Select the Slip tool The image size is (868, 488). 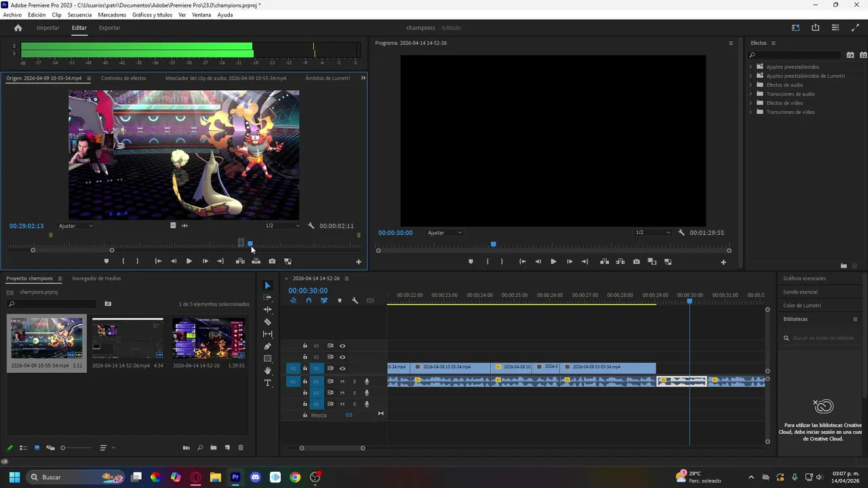click(x=267, y=334)
